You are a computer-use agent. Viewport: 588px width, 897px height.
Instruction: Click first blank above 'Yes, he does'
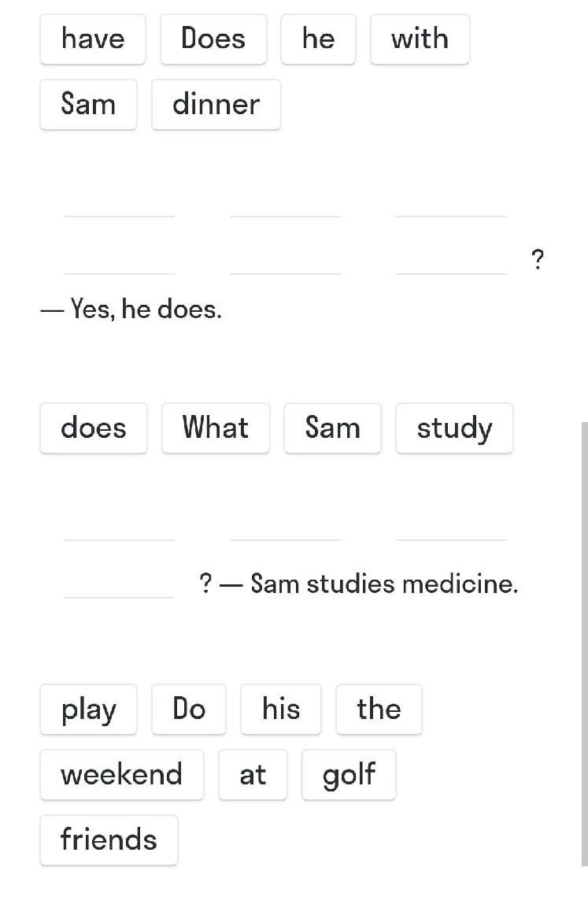[119, 204]
